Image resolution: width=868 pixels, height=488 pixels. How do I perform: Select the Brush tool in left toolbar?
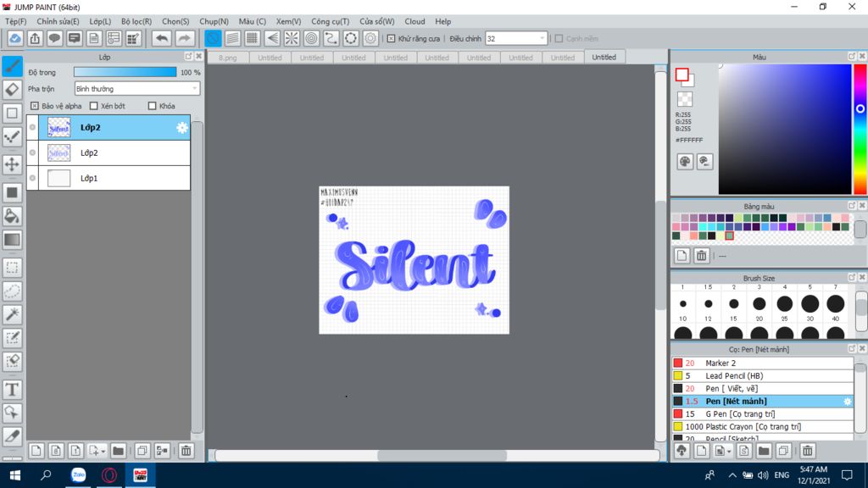click(12, 66)
